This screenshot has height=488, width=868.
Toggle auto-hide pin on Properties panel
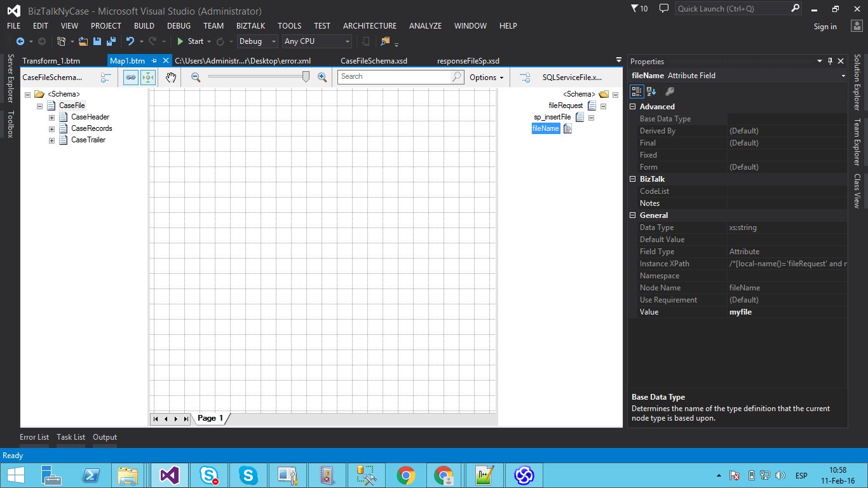point(830,62)
